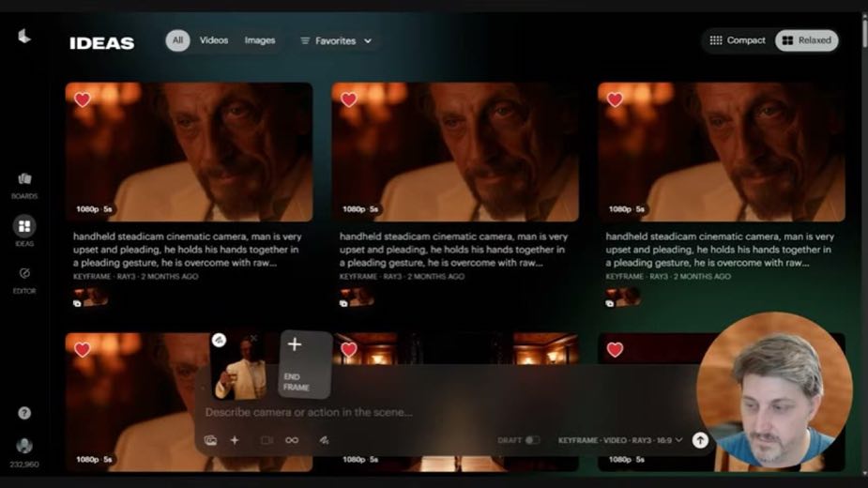Screen dimensions: 868x488
Task: Click the keyframe source thumbnail under right card
Action: 623,297
